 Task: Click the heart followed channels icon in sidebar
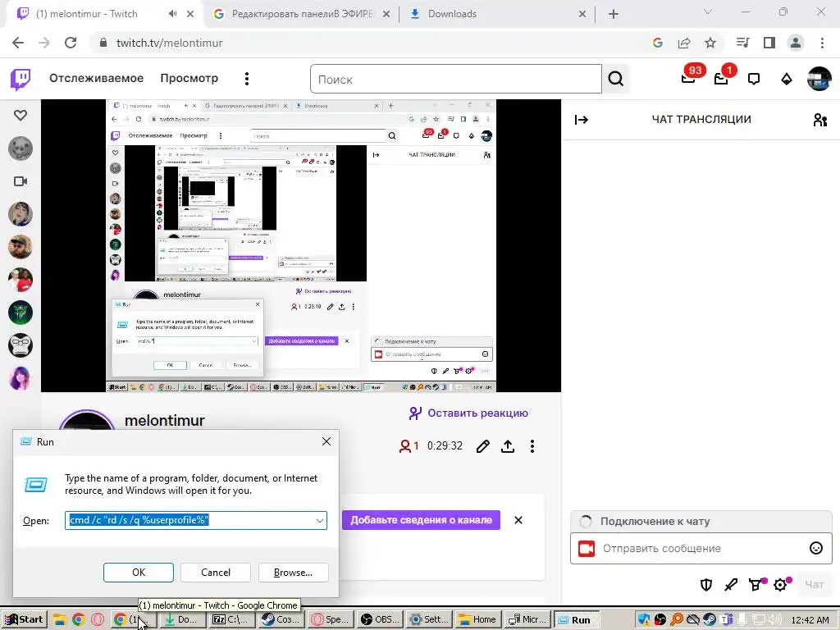click(x=21, y=115)
